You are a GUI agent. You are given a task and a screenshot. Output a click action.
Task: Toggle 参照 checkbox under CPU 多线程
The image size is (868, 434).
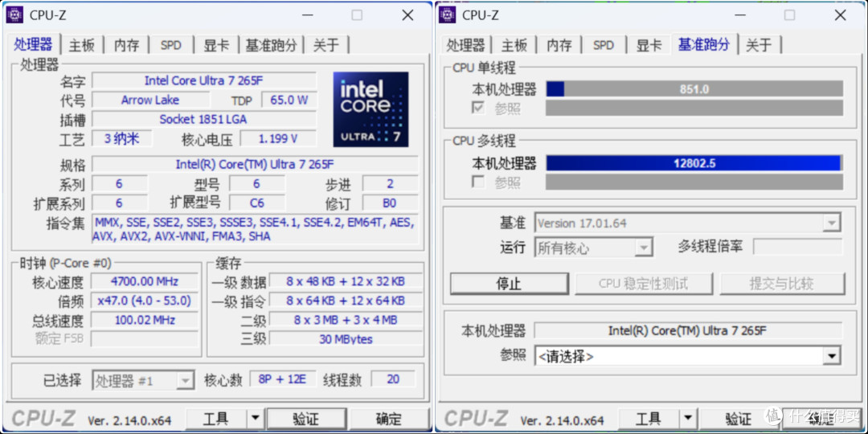[x=478, y=182]
